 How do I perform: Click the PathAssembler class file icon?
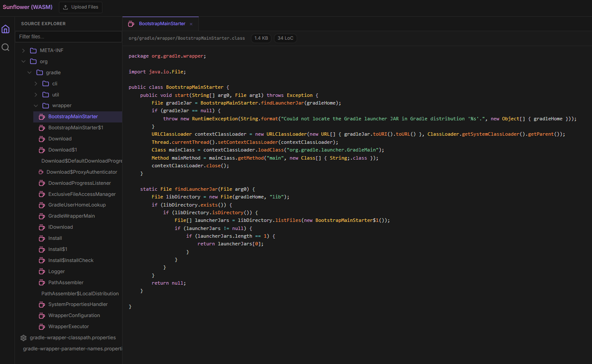click(42, 283)
